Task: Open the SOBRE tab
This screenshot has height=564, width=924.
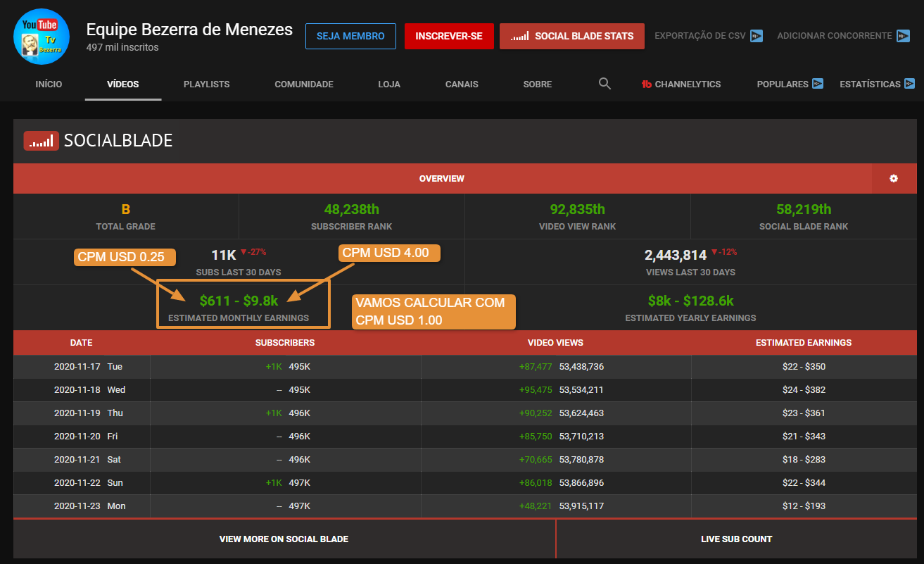Action: (x=538, y=84)
